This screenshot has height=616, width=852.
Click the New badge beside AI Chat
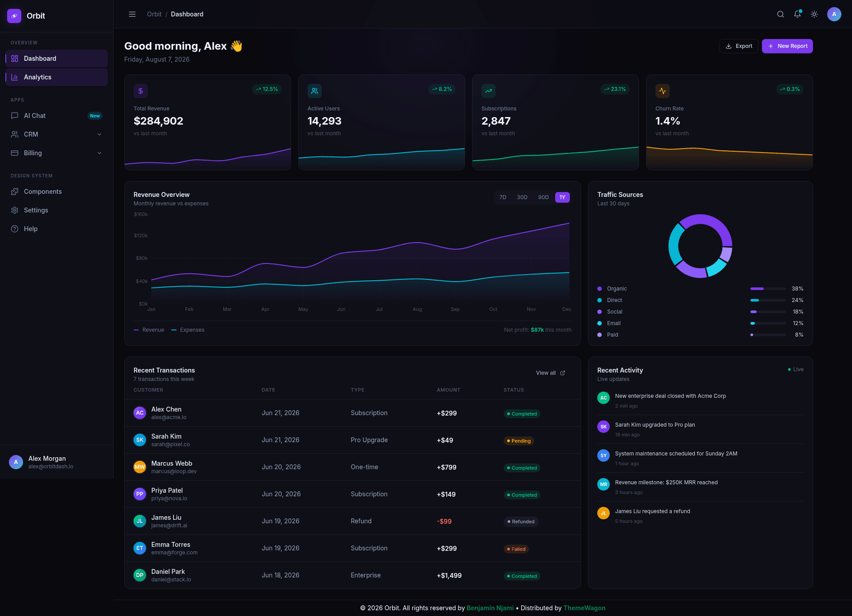(x=95, y=116)
